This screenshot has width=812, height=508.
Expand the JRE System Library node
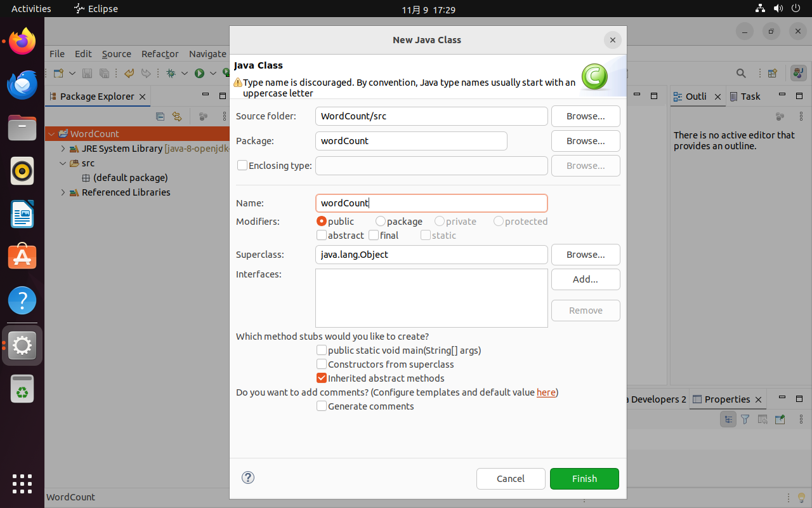click(x=63, y=149)
